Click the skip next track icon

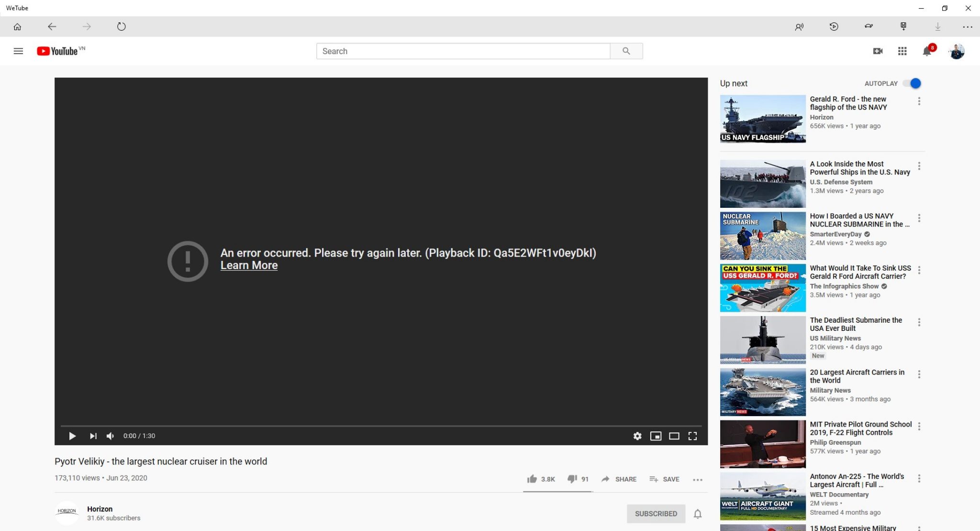(92, 436)
